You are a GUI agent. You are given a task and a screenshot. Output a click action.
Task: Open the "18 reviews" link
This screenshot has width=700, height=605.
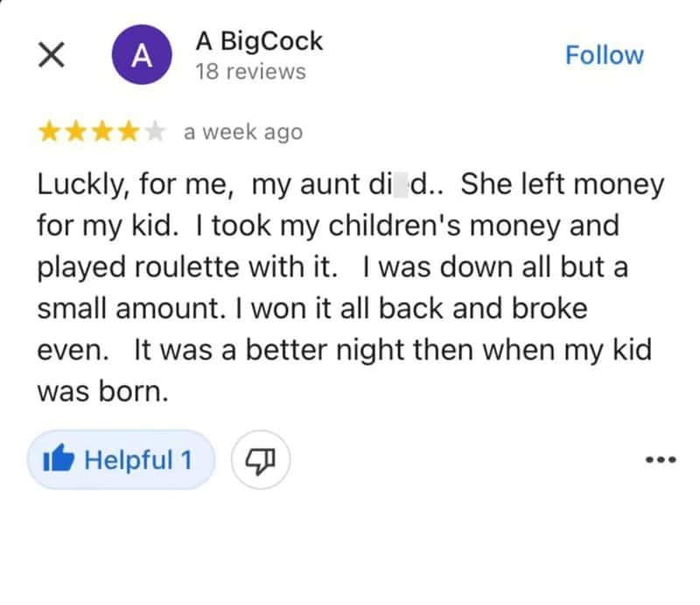pyautogui.click(x=250, y=72)
